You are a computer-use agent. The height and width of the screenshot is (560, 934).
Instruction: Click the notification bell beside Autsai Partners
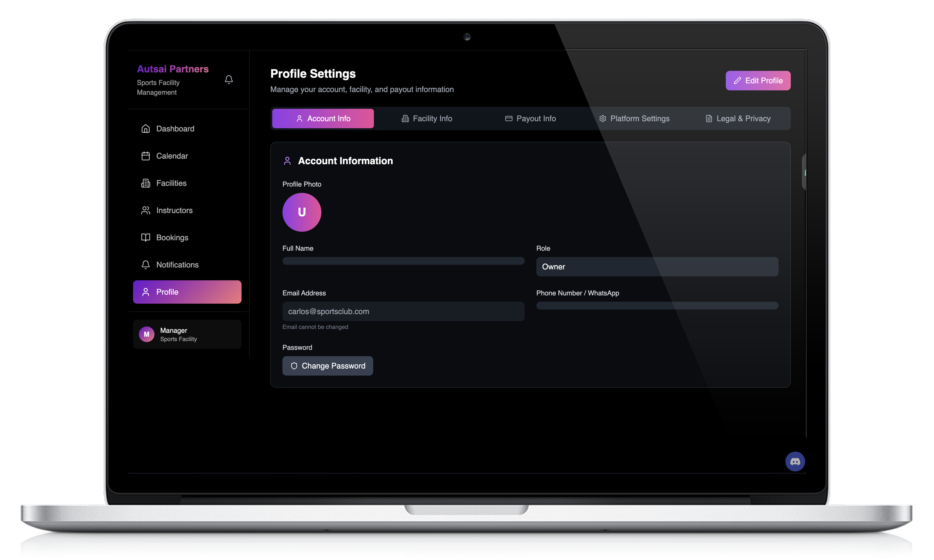pyautogui.click(x=228, y=79)
